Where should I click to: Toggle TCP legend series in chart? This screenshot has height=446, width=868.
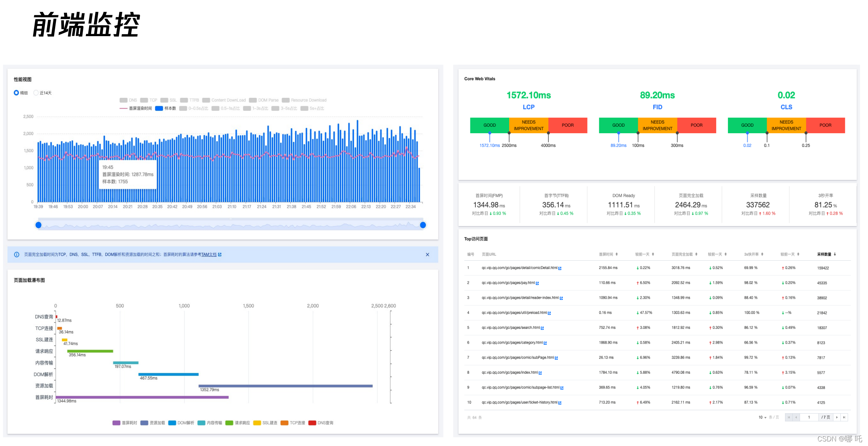[149, 100]
